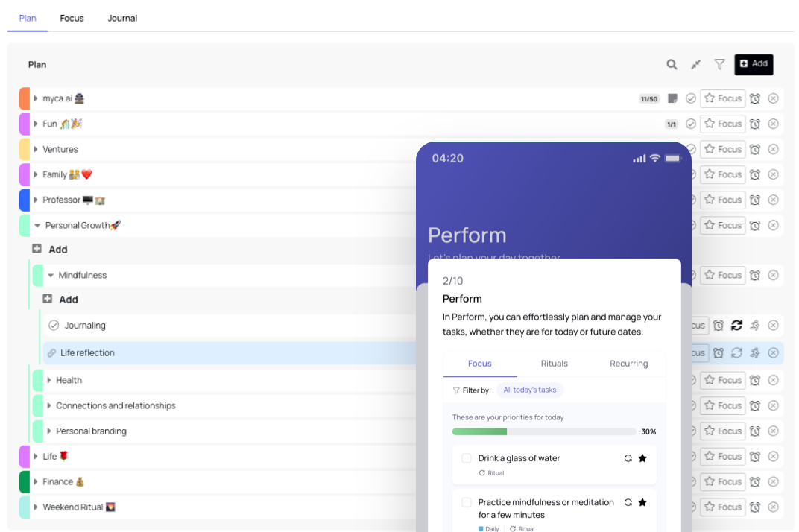Tick the Practice mindfulness or meditation checkbox

click(x=467, y=502)
